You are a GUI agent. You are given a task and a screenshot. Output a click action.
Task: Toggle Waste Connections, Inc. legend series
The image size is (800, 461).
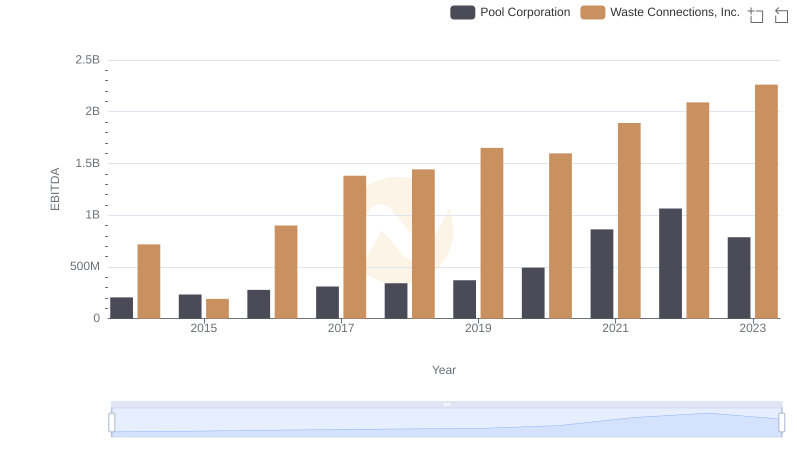tap(660, 12)
